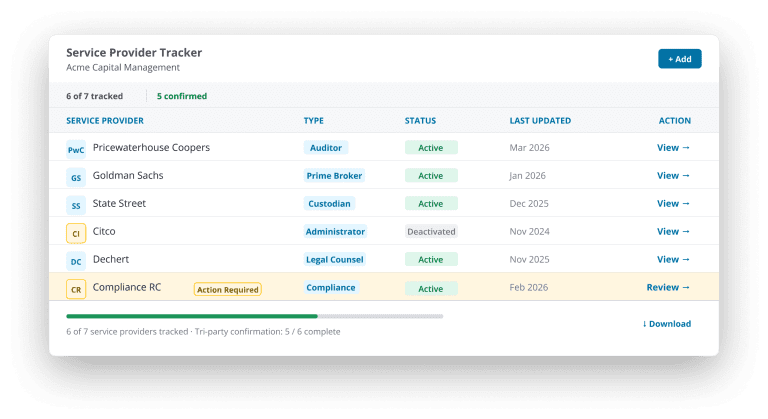Select the State Street name
Viewport: 768px width, 419px height.
[119, 203]
